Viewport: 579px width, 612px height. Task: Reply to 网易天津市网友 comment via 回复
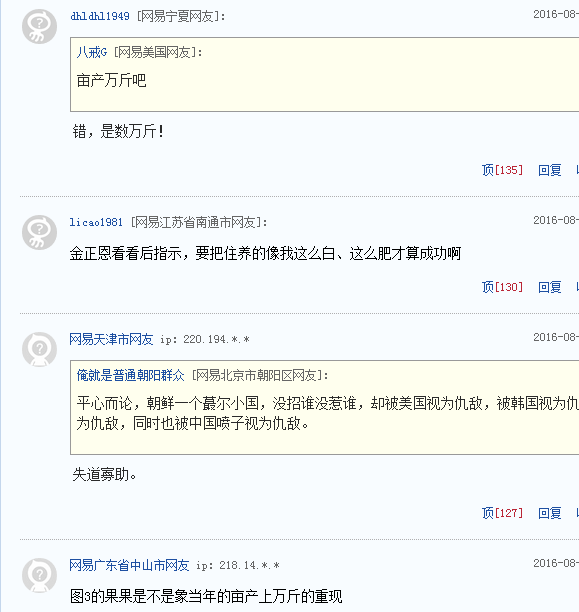550,513
